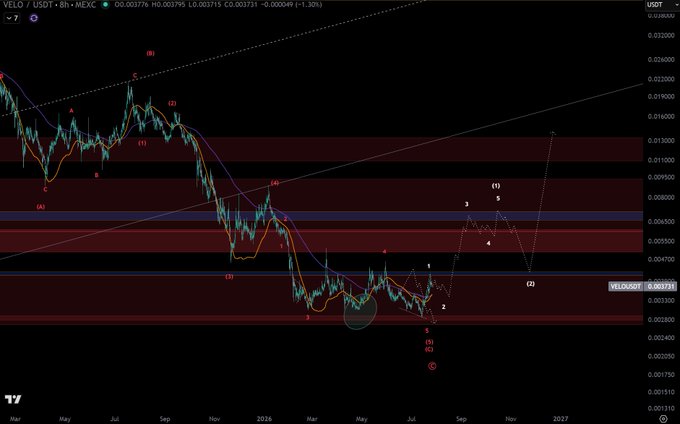Collapse the indicators legend showing 7
680x424 pixels.
tap(12, 18)
